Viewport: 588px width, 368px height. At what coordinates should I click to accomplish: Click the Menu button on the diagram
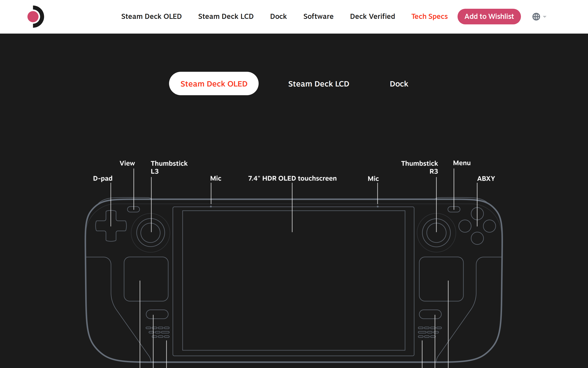pos(454,209)
